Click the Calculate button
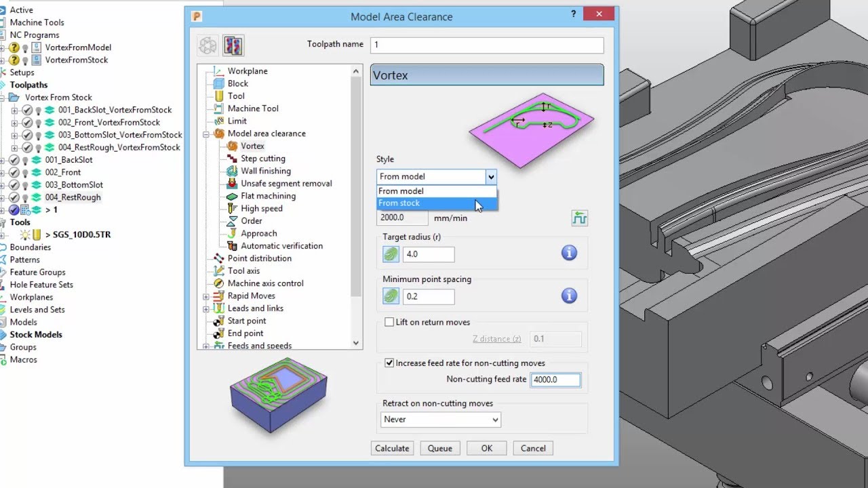The width and height of the screenshot is (868, 488). click(392, 448)
